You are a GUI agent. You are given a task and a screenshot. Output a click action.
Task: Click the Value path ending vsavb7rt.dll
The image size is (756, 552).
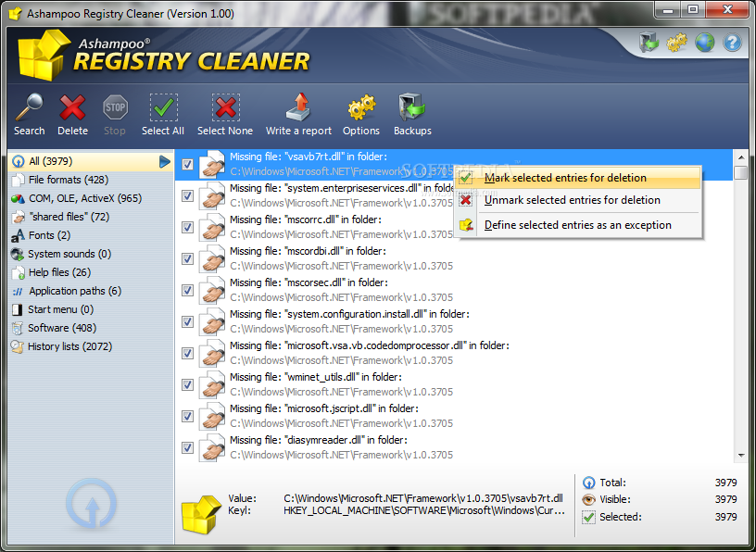click(x=423, y=498)
